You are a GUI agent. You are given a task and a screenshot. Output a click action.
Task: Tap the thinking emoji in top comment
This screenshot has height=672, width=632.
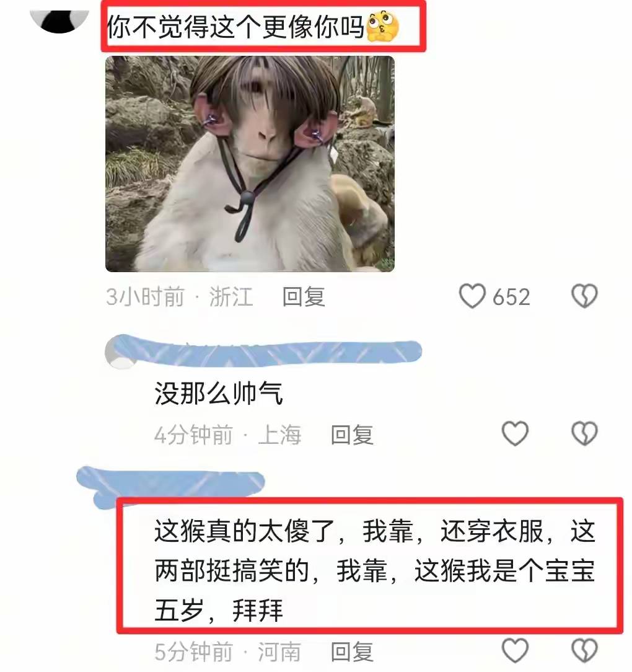pos(383,27)
